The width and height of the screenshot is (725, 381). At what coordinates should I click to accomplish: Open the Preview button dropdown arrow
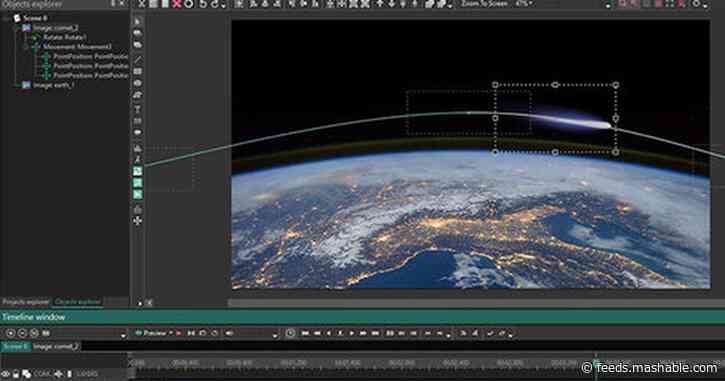pyautogui.click(x=171, y=333)
